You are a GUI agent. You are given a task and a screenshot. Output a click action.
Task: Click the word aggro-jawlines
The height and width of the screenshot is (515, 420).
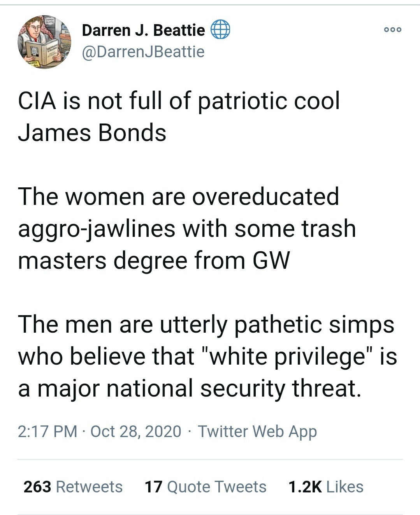[x=97, y=228]
